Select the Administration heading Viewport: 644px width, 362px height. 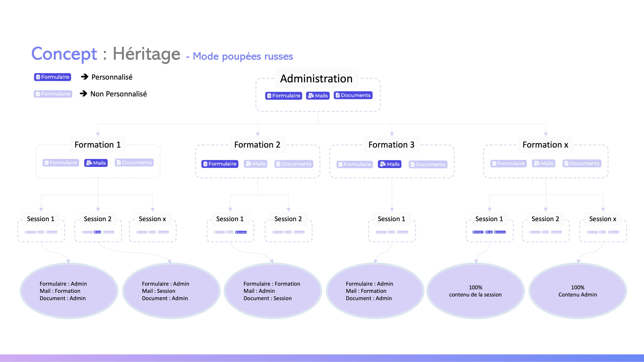(316, 79)
